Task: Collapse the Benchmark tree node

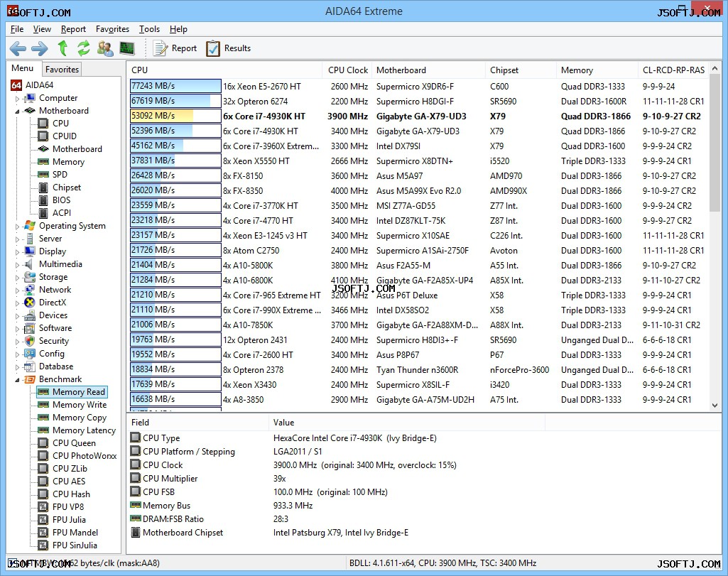Action: (18, 380)
